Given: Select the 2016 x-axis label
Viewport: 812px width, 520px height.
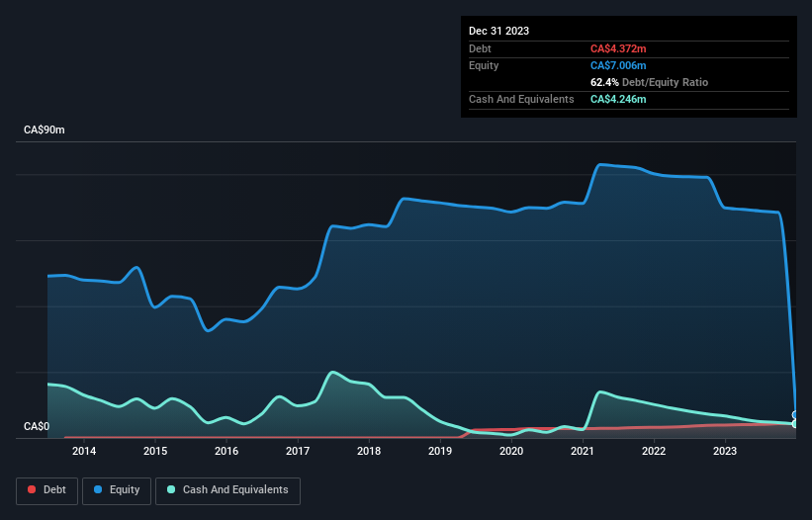Looking at the screenshot, I should [226, 451].
